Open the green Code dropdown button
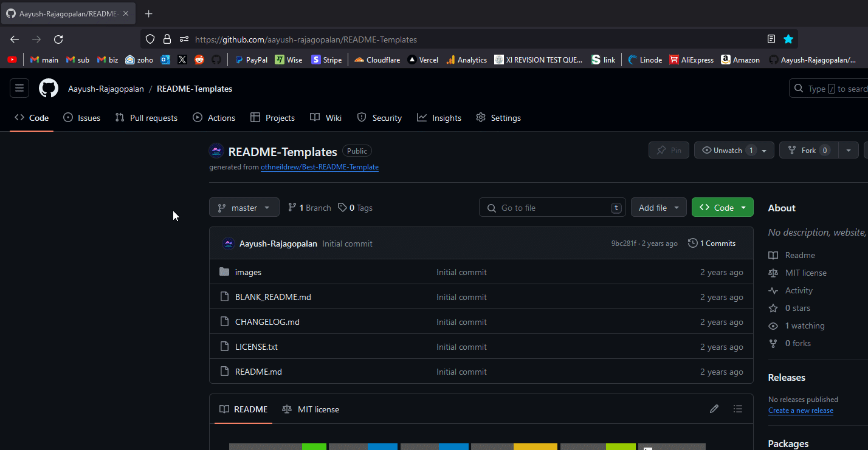 (723, 208)
